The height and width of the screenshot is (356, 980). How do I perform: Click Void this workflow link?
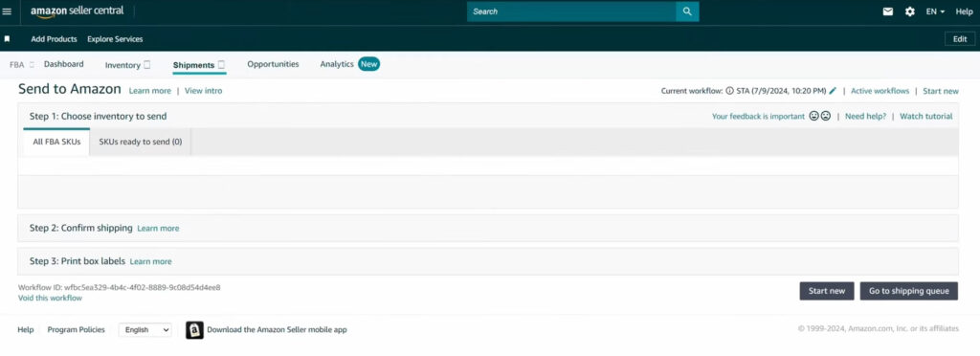(x=50, y=298)
